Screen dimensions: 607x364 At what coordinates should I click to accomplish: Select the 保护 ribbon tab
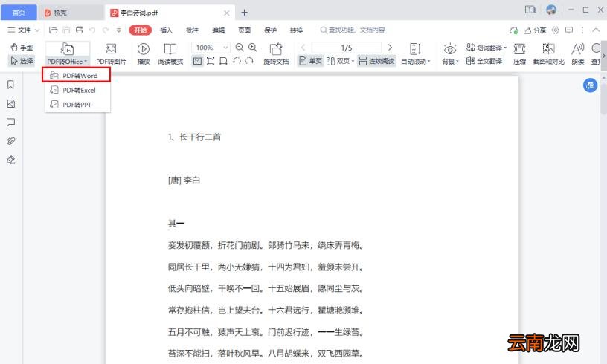[x=270, y=30]
